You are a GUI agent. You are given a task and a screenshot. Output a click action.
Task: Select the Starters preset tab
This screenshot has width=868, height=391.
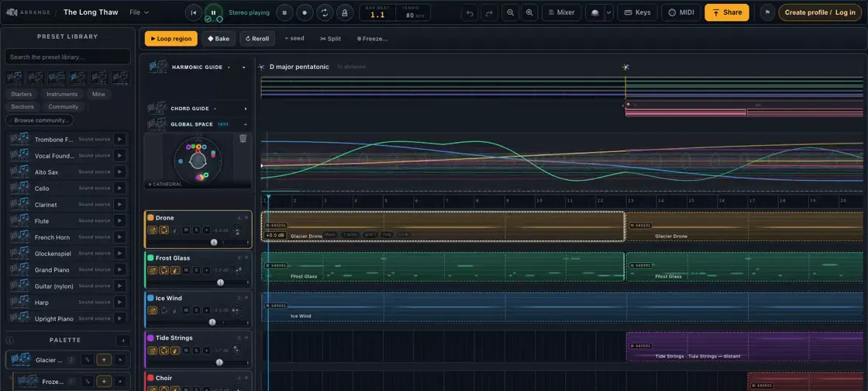pos(21,94)
